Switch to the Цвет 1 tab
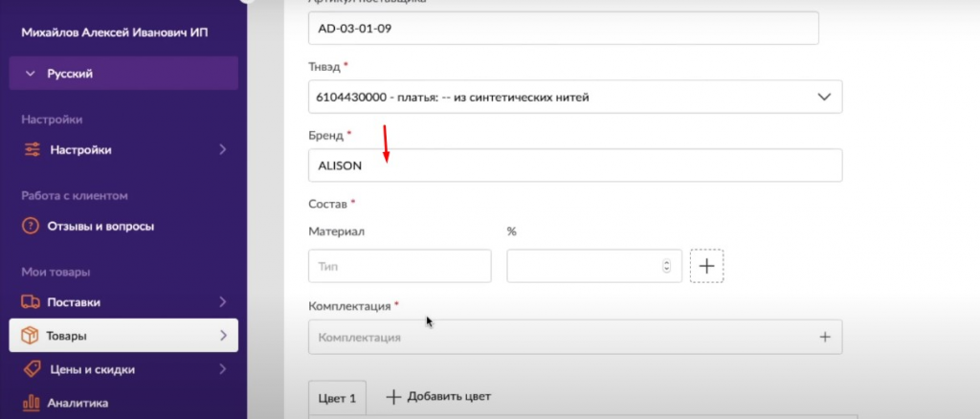Screen dimensions: 980x419 [337, 397]
